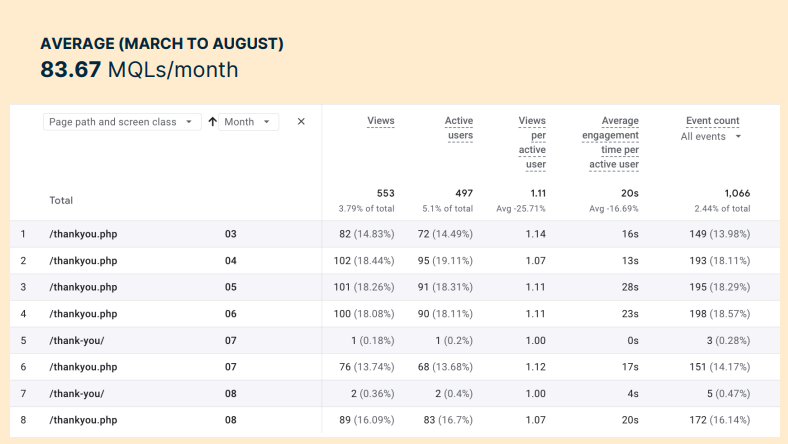Sort by the Views column header
Viewport: 788px width, 444px height.
click(380, 121)
